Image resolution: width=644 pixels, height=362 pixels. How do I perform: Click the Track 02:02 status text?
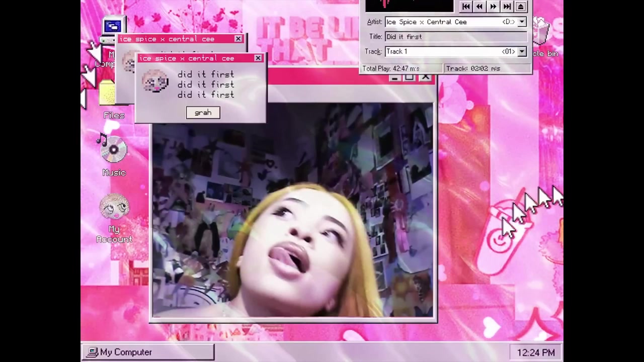click(473, 68)
